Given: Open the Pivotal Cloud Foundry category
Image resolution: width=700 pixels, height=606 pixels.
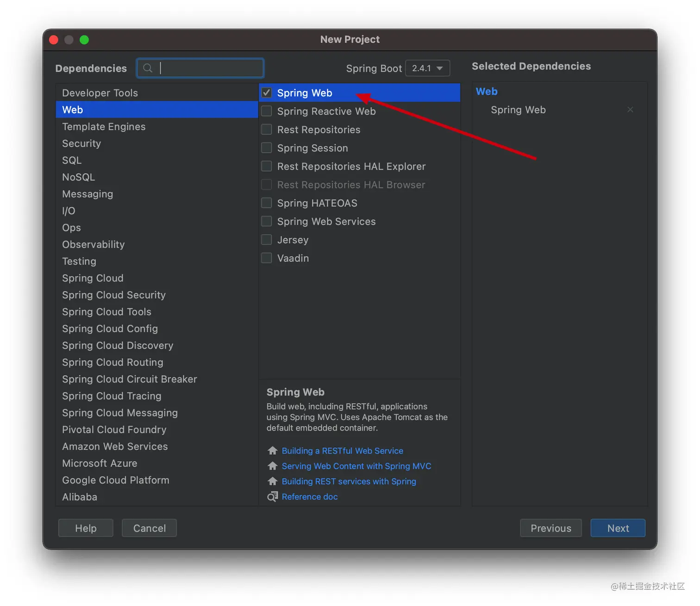Looking at the screenshot, I should [x=156, y=430].
